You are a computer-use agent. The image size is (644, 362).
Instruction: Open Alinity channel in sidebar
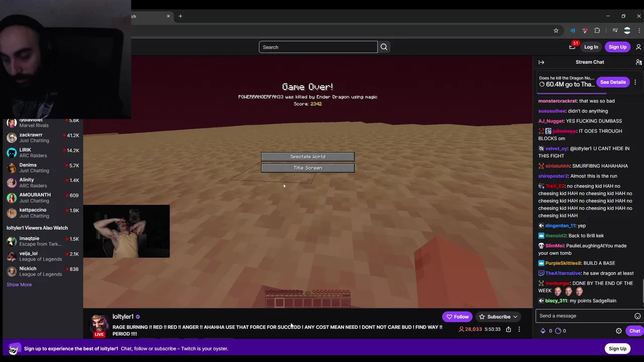[x=42, y=183]
